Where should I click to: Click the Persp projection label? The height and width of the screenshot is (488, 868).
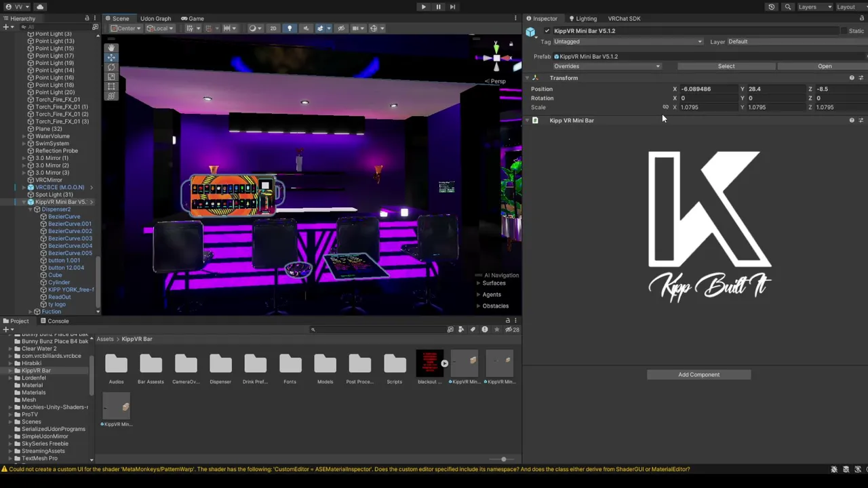click(x=498, y=81)
